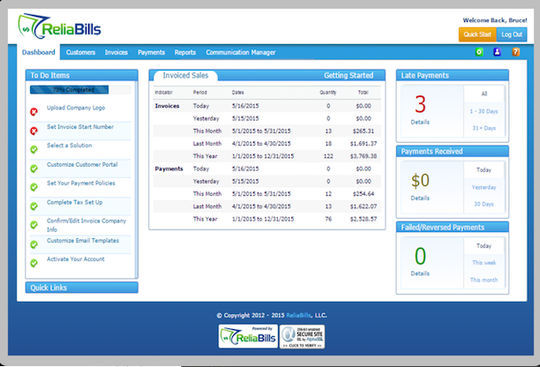This screenshot has height=367, width=540.
Task: Click green check icon beside Activate Your Account
Action: pyautogui.click(x=34, y=263)
